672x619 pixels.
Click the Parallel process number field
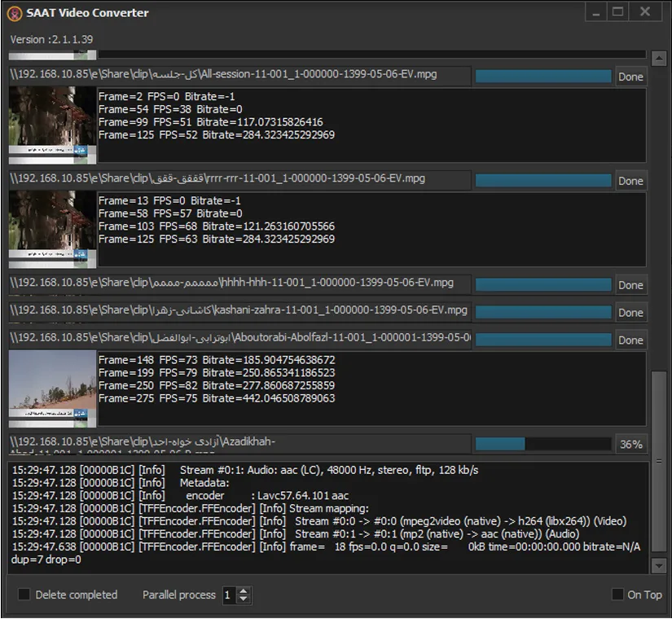click(230, 595)
